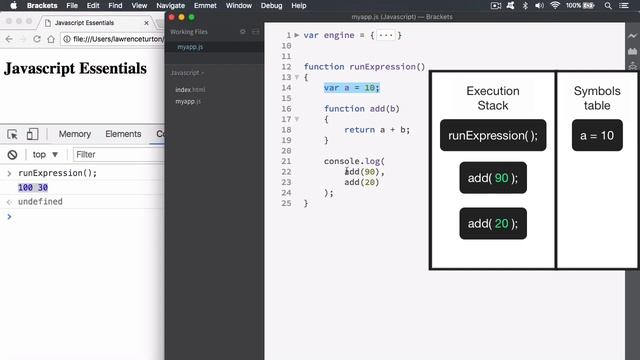Click the console Filter field

119,155
